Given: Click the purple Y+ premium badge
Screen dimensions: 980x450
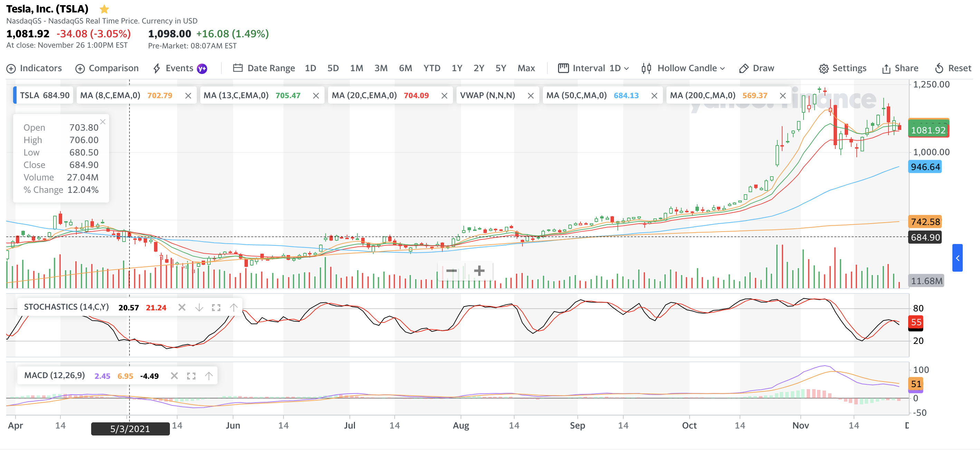Looking at the screenshot, I should click(x=202, y=68).
